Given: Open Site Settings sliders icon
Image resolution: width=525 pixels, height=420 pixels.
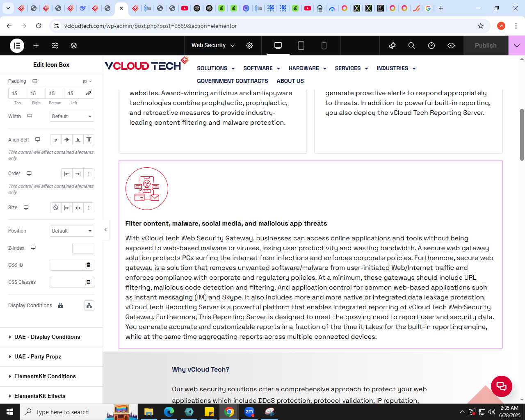Looking at the screenshot, I should [x=55, y=46].
